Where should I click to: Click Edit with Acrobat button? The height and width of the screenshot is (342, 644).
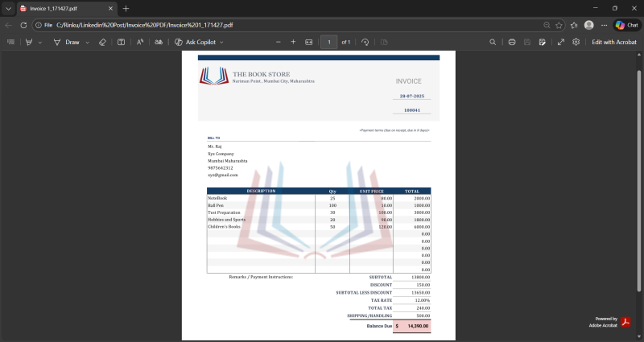pos(614,42)
